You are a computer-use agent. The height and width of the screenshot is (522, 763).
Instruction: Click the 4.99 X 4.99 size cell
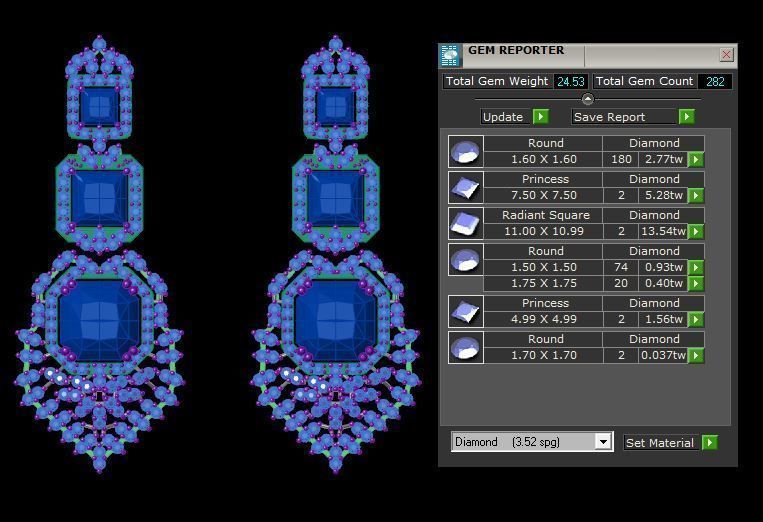(544, 319)
